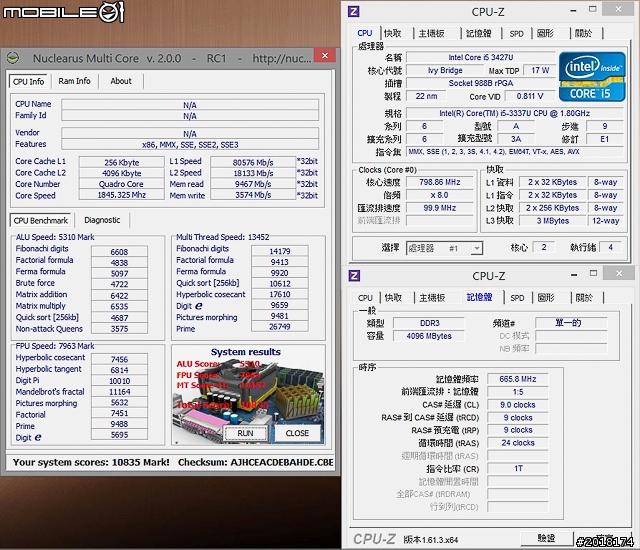This screenshot has height=550, width=640.
Task: Click the Checksum AJHCEACDEBAHDE status text
Action: 256,462
